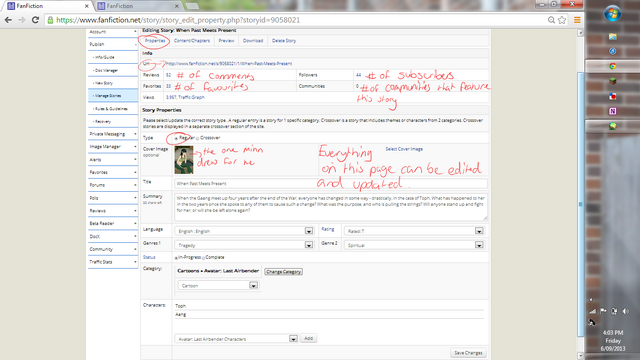This screenshot has height=360, width=640.
Task: Open the Rating dropdown showing Rated: T
Action: (414, 231)
